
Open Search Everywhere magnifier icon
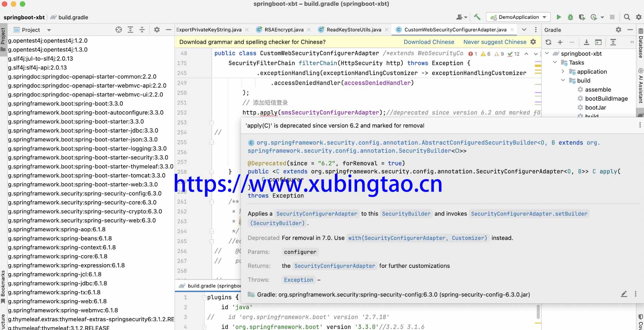coord(627,17)
